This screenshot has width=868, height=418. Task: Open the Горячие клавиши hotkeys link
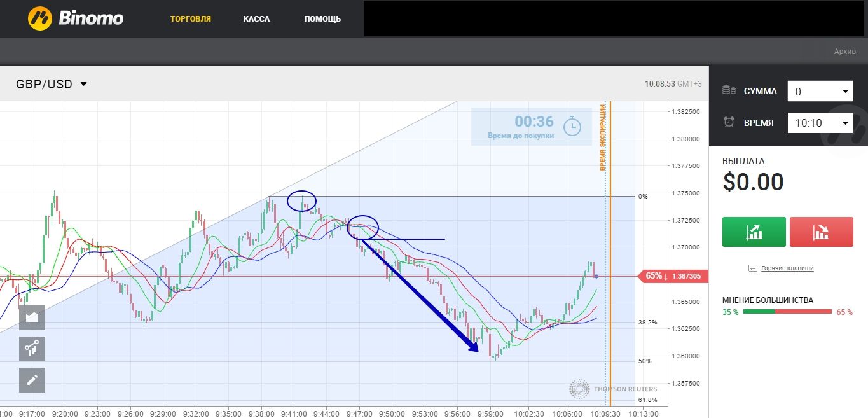point(787,268)
